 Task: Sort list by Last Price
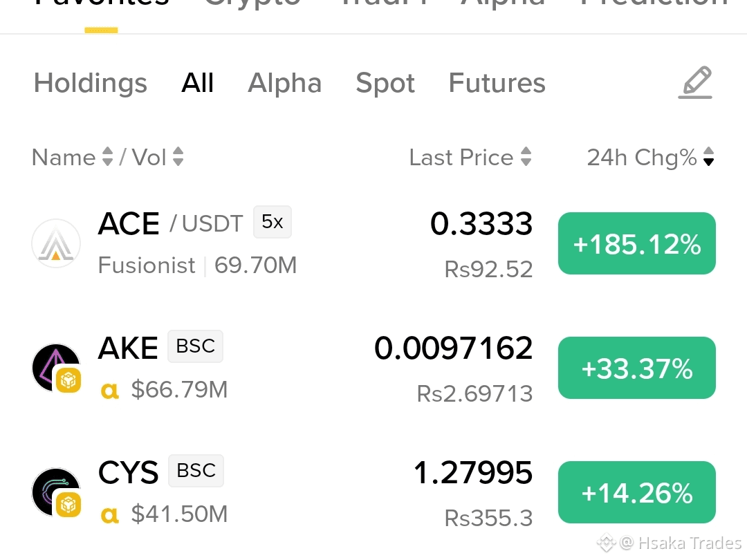pyautogui.click(x=470, y=157)
